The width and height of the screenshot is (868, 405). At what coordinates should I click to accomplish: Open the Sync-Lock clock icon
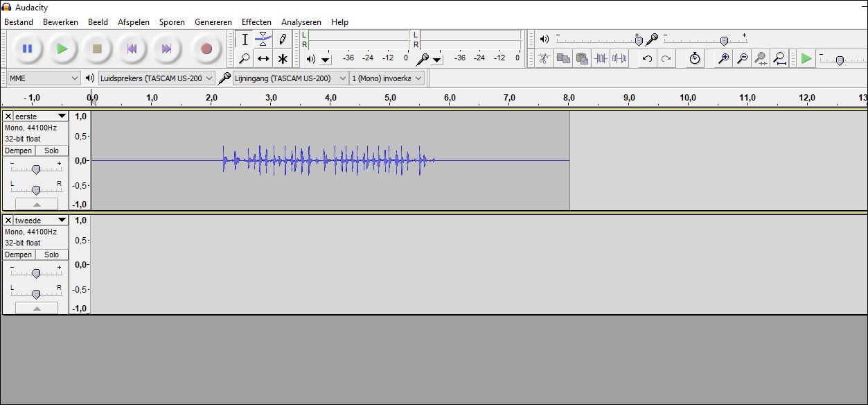coord(695,58)
